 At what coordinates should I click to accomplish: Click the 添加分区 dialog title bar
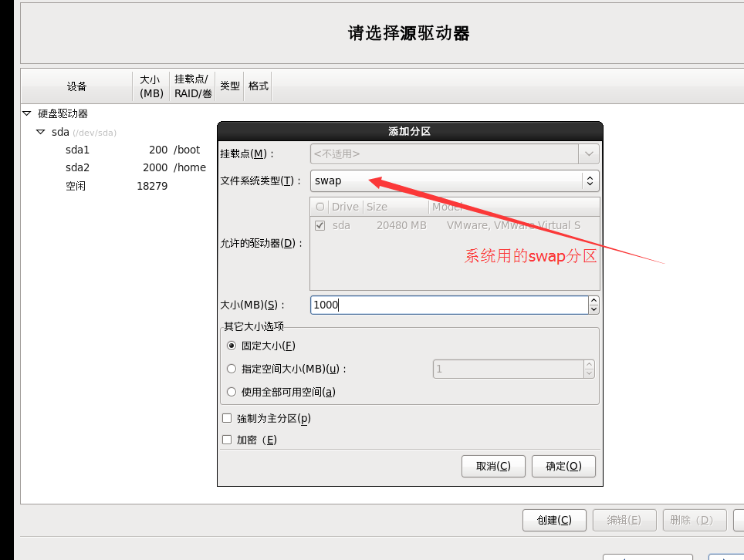(410, 131)
